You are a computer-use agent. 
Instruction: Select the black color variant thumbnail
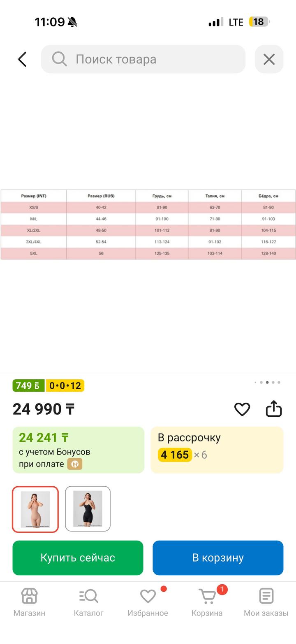[88, 509]
